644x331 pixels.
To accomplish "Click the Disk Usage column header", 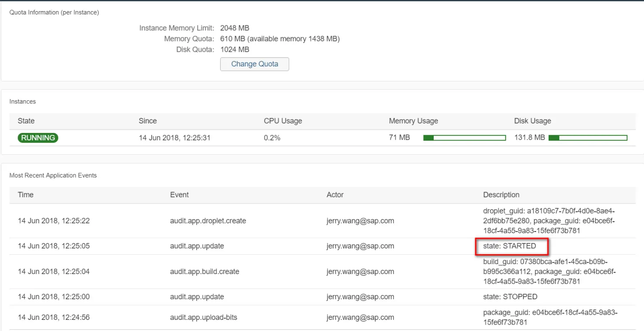I will [x=532, y=121].
